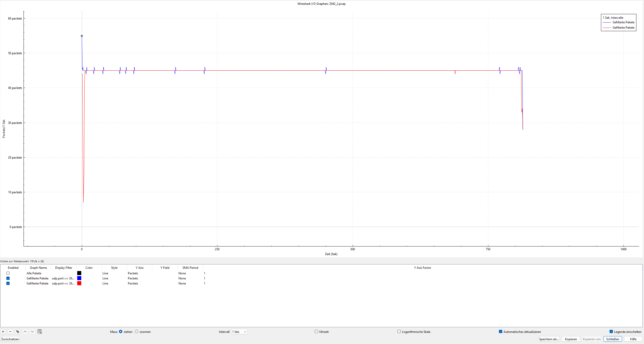Turn off Automatisches aktualisieren
Viewport: 644px width, 344px height.
[501, 332]
